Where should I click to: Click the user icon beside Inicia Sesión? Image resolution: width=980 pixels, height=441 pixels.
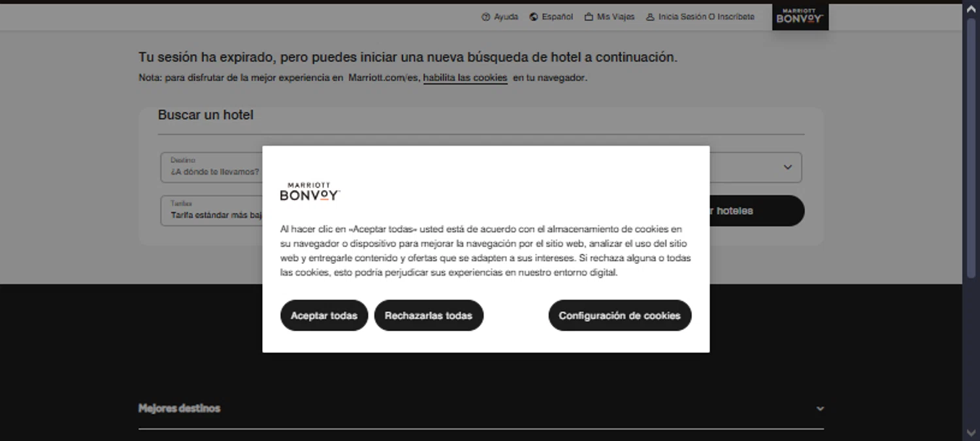[650, 17]
